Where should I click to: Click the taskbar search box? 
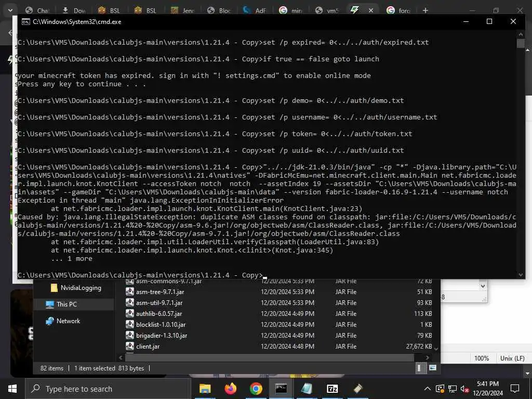tap(108, 389)
